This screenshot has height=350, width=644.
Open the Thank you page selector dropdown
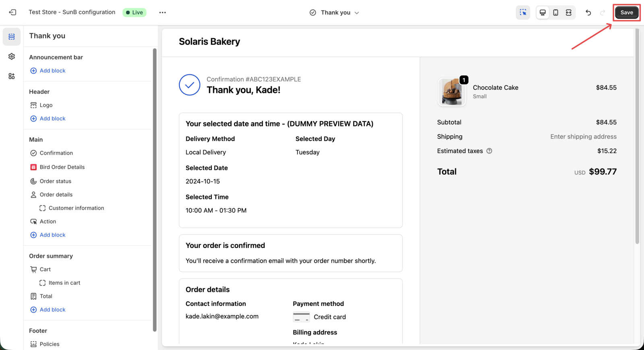pos(334,12)
